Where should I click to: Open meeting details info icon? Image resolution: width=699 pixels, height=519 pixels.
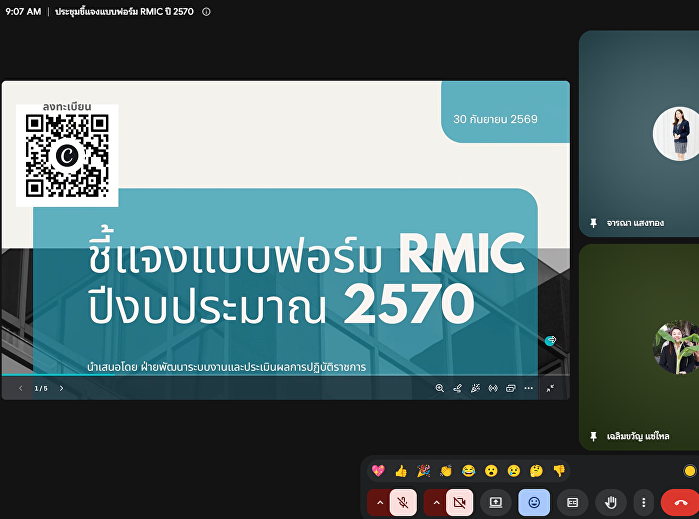click(x=206, y=12)
